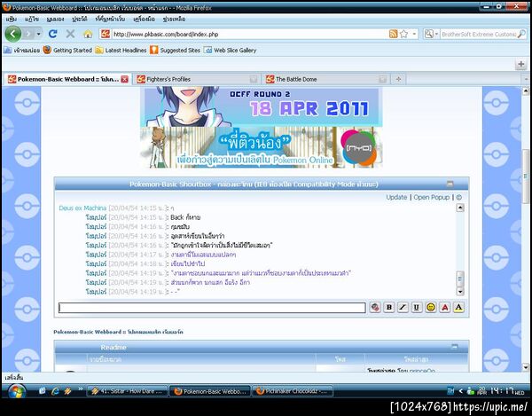Toggle bold text in shoutbox
The width and height of the screenshot is (532, 416).
tap(389, 308)
